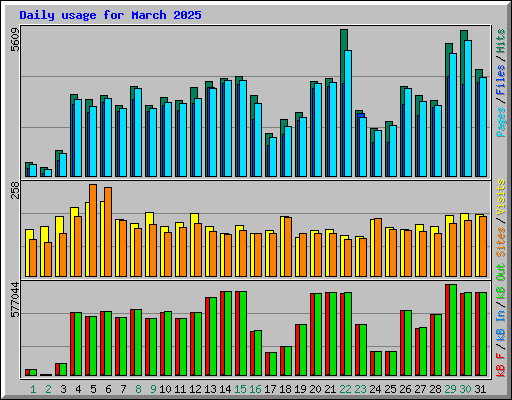
Task: Click the 'Visits' legend label
Action: (x=501, y=197)
